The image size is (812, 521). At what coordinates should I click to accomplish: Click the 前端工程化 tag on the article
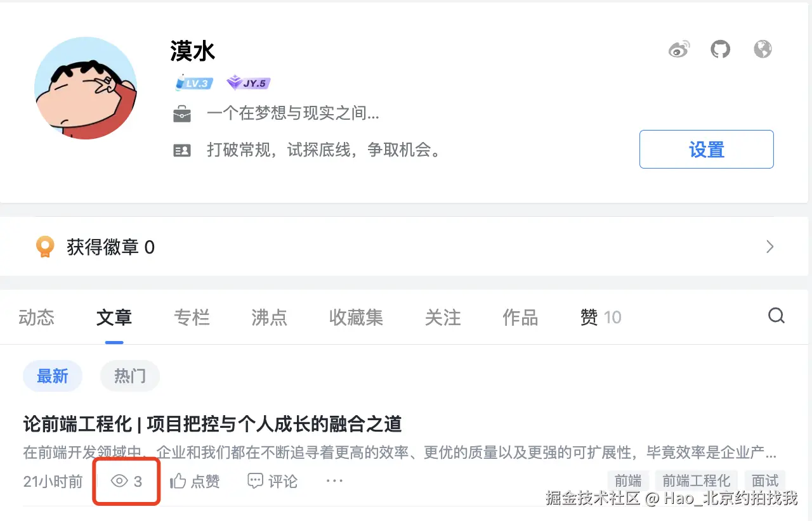[696, 481]
